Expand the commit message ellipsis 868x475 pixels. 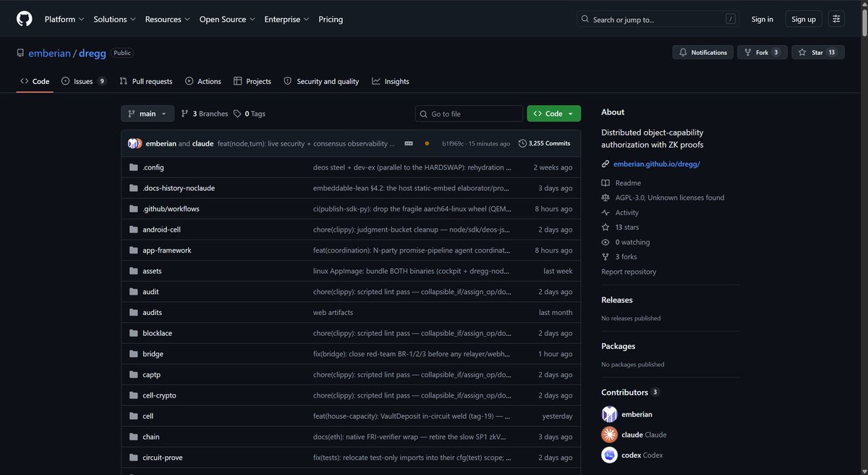[409, 143]
